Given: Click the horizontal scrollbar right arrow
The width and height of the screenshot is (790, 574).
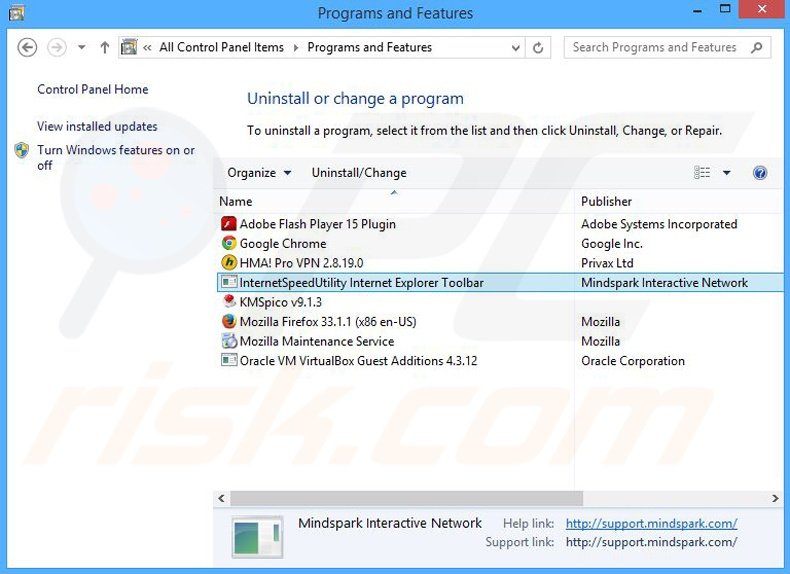Looking at the screenshot, I should tap(775, 498).
